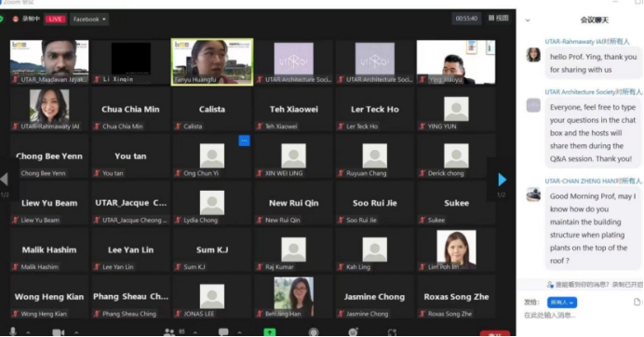Screen dimensions: 644x337
Task: Click the reactions smiley icon
Action: tap(353, 332)
